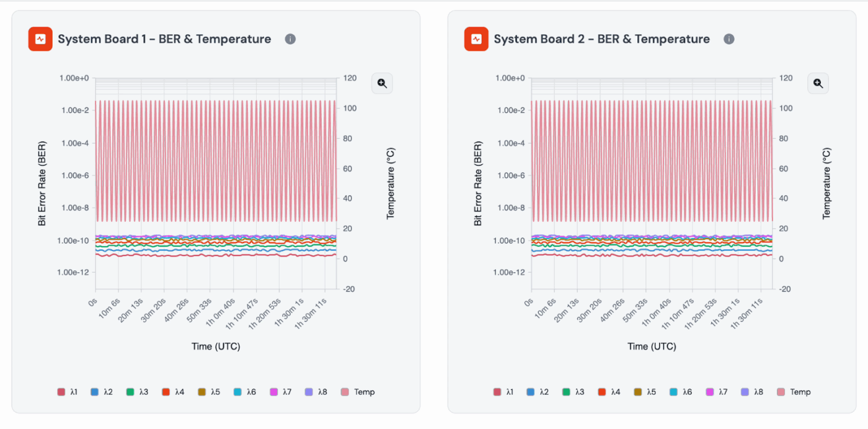Click λ7 magenta swatch in Board 1 legend
The height and width of the screenshot is (429, 868).
click(274, 392)
